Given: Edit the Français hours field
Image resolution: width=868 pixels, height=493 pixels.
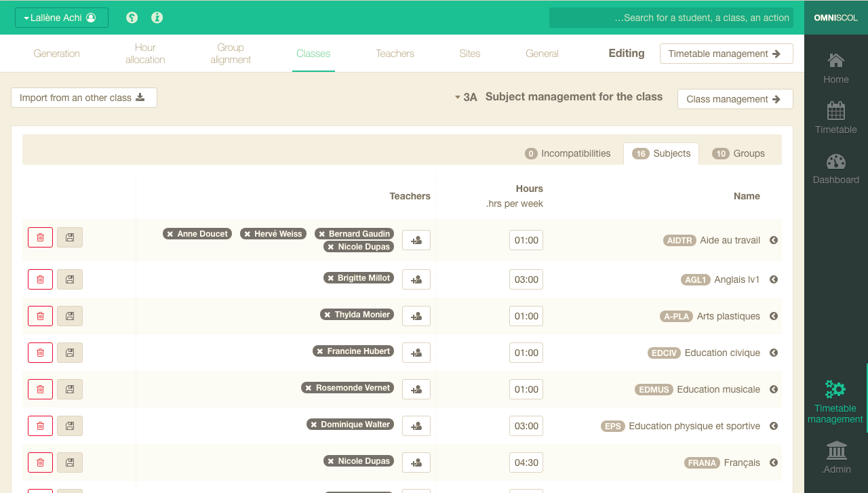Looking at the screenshot, I should pyautogui.click(x=526, y=462).
